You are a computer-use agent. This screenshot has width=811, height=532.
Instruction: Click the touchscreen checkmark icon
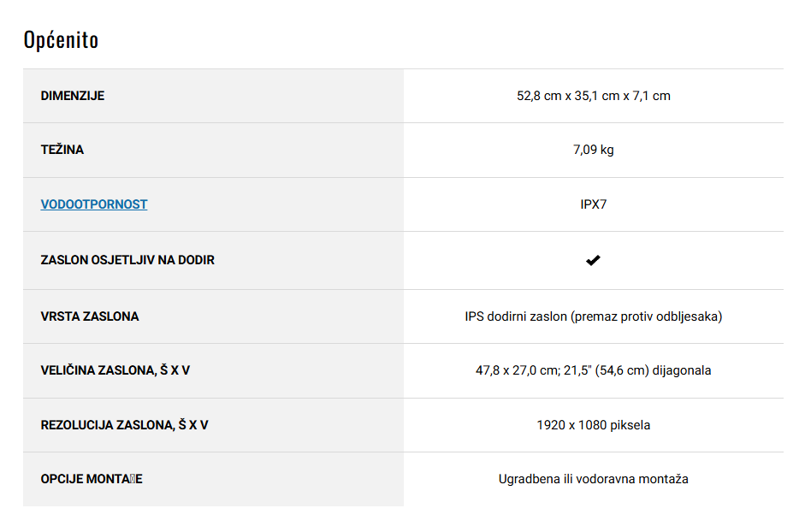click(x=593, y=260)
